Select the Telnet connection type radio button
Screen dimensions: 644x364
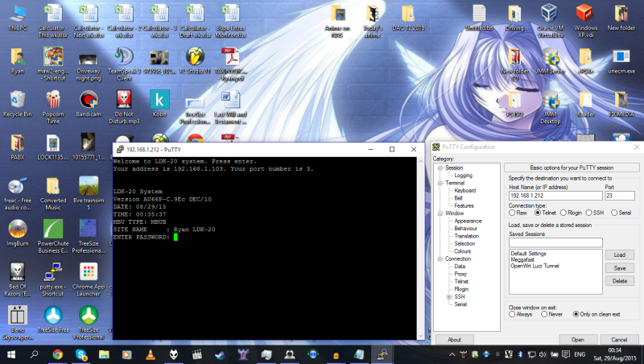pyautogui.click(x=538, y=213)
